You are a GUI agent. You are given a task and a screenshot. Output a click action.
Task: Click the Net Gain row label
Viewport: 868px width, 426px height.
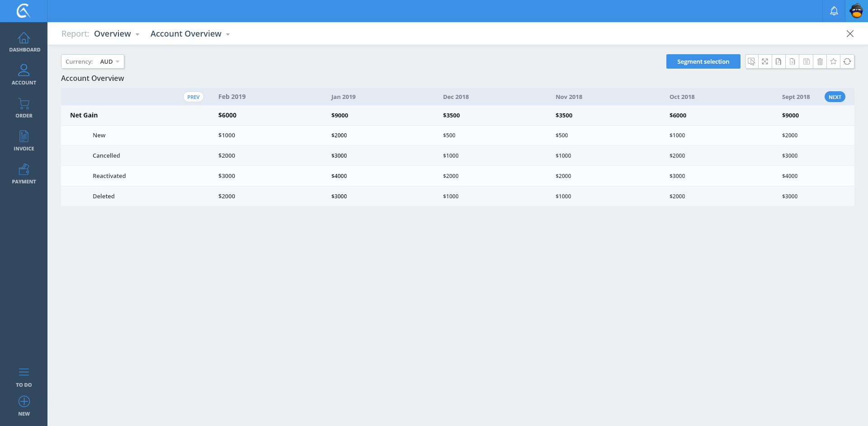click(84, 115)
